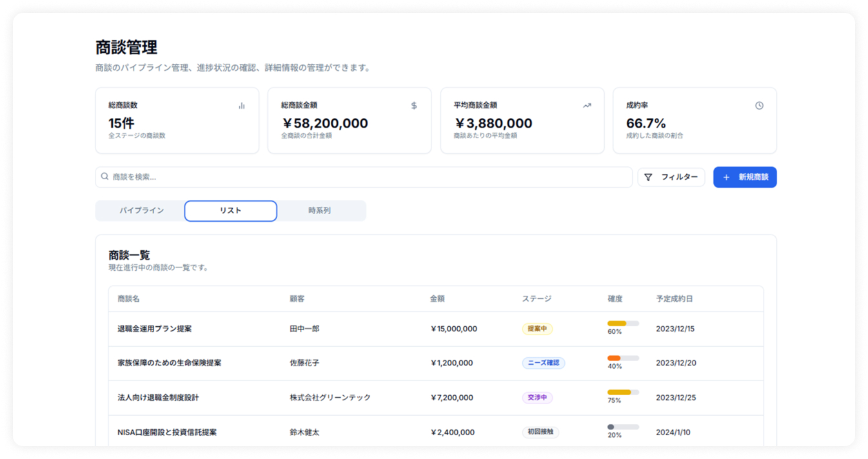Focus the 商談を検索 search field
868x459 pixels.
(x=368, y=177)
